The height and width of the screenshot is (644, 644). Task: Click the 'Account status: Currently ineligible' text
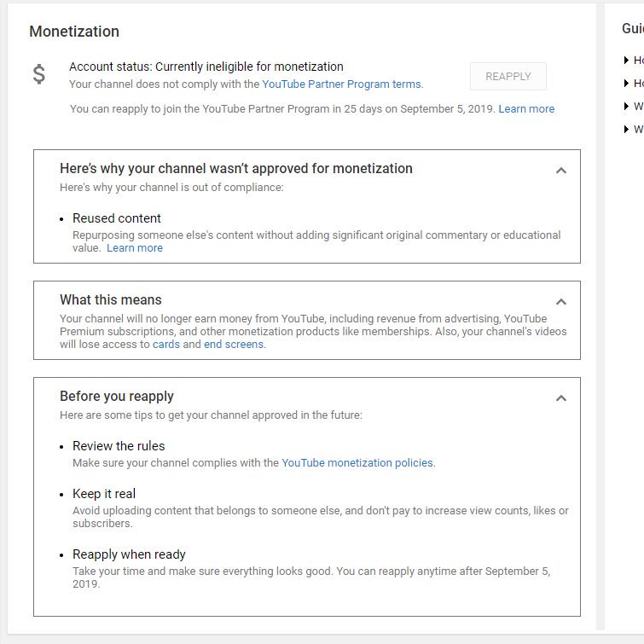point(206,67)
